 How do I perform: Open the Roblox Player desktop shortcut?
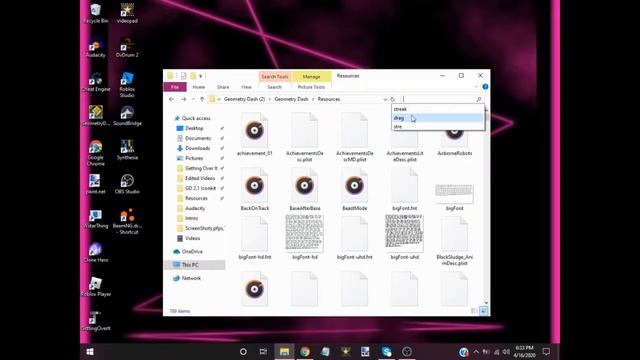click(x=96, y=287)
